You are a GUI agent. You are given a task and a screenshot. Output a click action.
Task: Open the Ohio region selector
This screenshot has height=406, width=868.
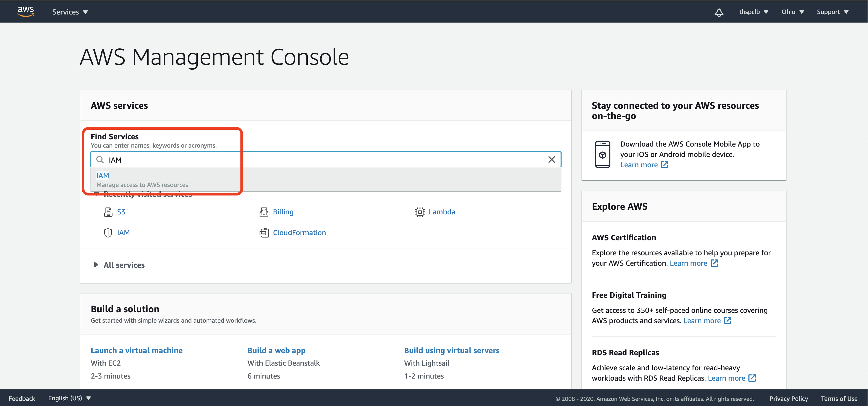pos(792,12)
